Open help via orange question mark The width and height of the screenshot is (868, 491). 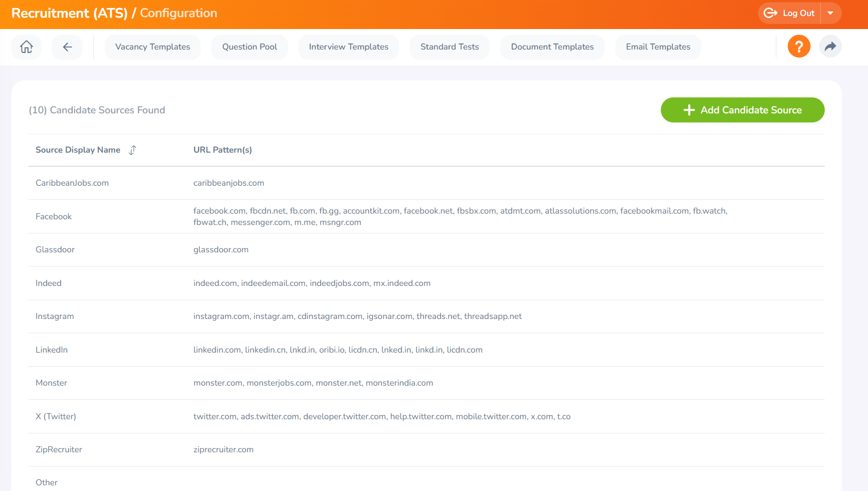[x=799, y=47]
